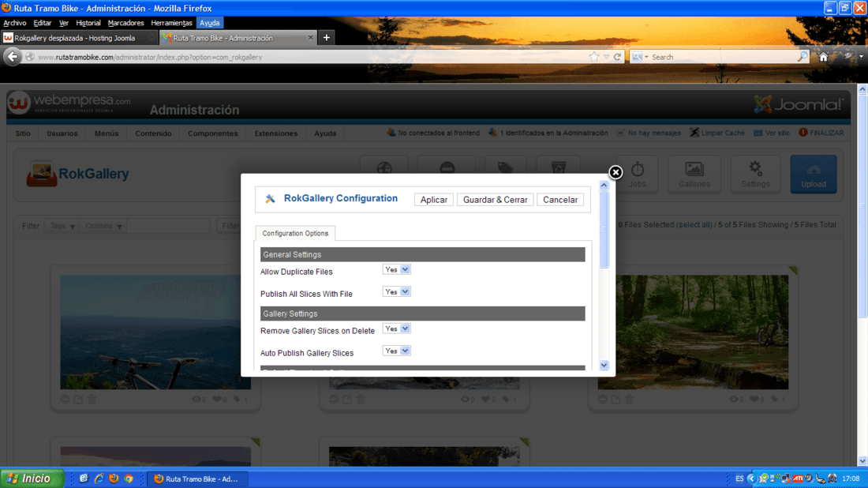Open the Remove Gallery Slices on Delete dropdown

396,329
